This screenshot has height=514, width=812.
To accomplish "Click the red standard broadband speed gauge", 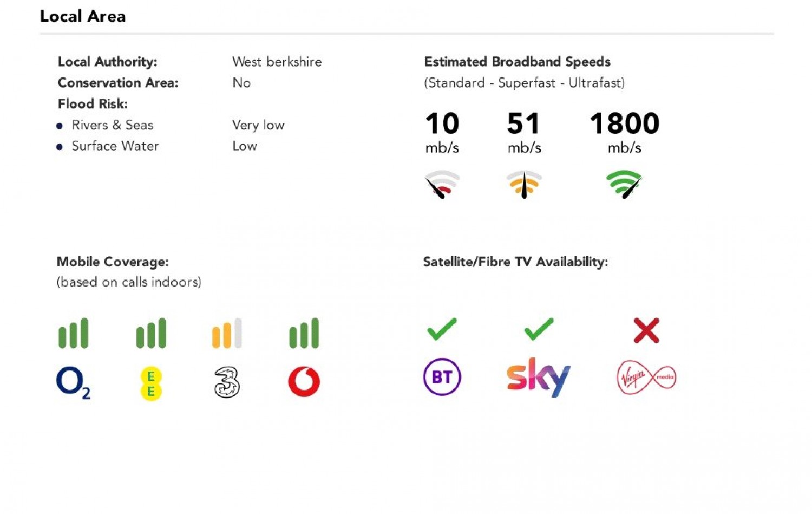I will tap(443, 184).
